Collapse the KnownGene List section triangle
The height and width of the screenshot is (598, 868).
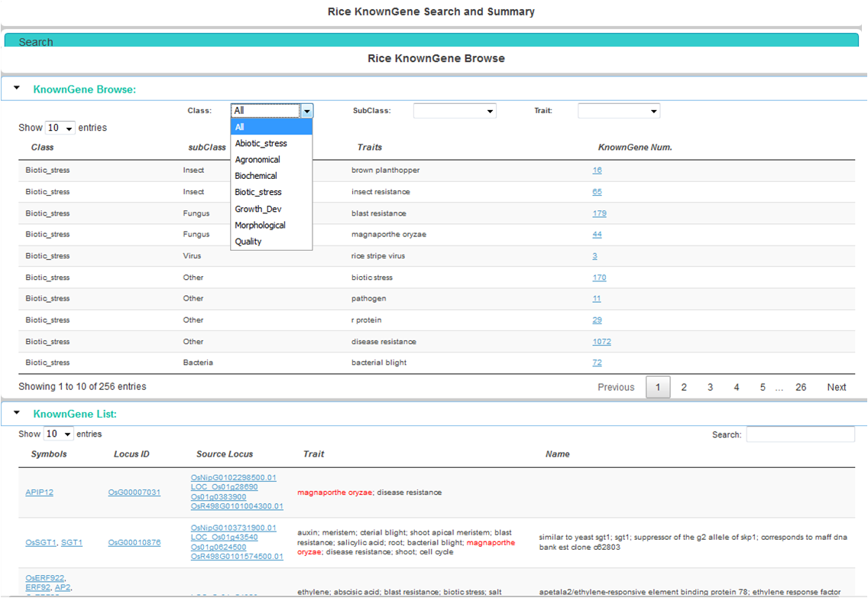point(17,412)
